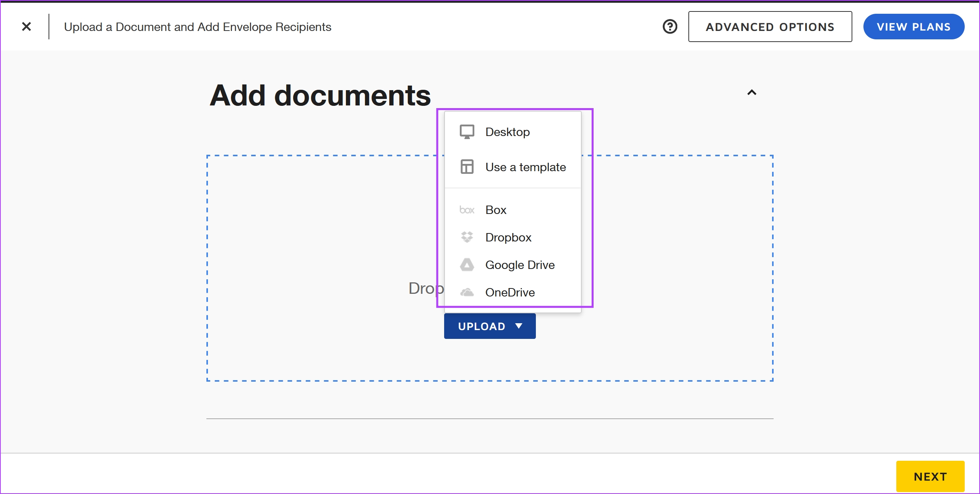
Task: Select Use a template option
Action: point(513,167)
